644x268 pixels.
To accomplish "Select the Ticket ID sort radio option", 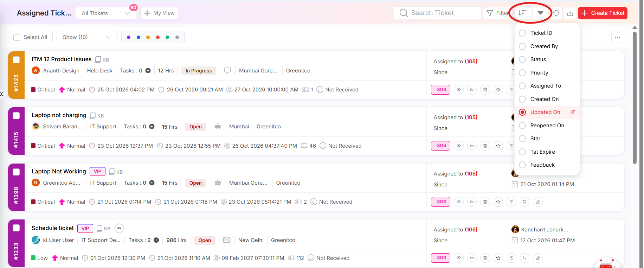I will (522, 33).
